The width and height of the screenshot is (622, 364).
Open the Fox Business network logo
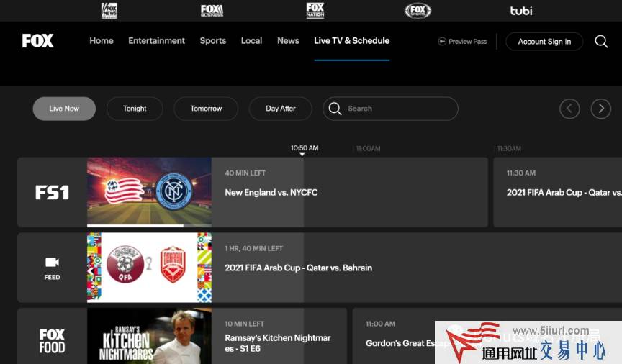pos(212,10)
